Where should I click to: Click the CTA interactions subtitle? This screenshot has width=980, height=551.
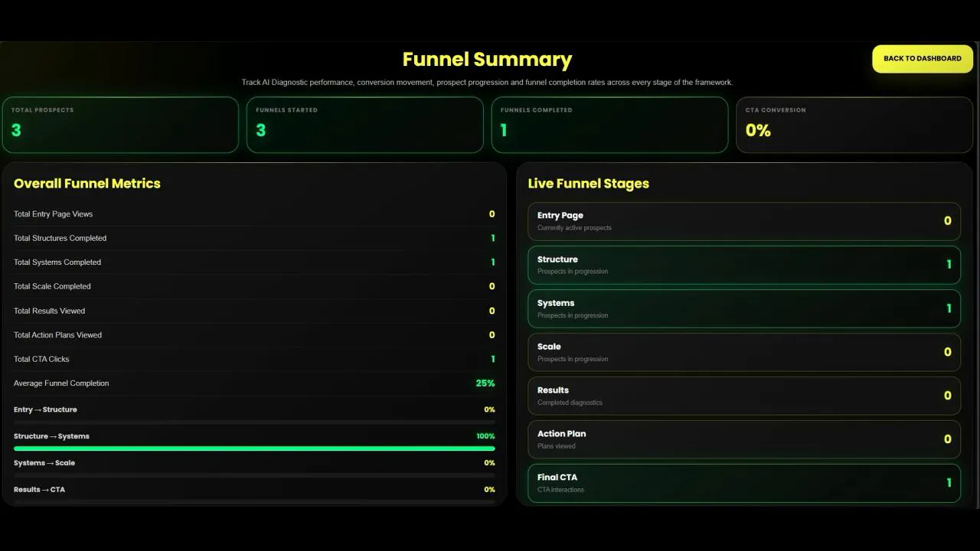point(560,490)
